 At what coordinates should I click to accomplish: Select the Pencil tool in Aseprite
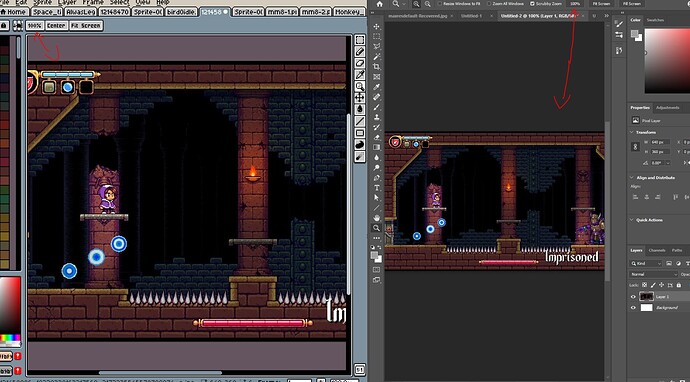(x=360, y=52)
